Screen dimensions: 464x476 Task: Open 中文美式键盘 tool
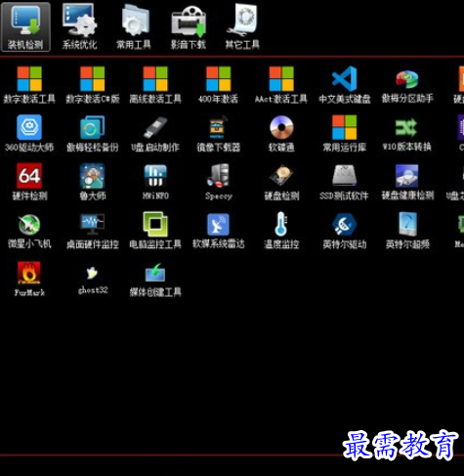pos(345,85)
